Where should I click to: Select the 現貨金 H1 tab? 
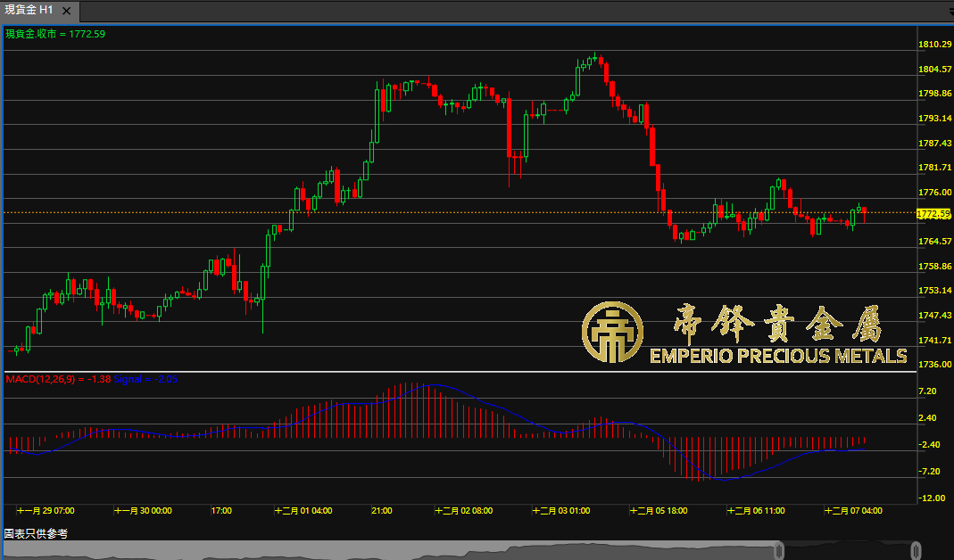29,10
